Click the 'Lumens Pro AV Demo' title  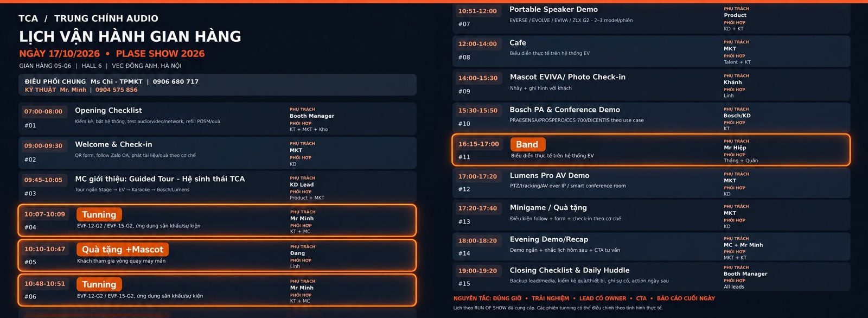click(x=550, y=175)
